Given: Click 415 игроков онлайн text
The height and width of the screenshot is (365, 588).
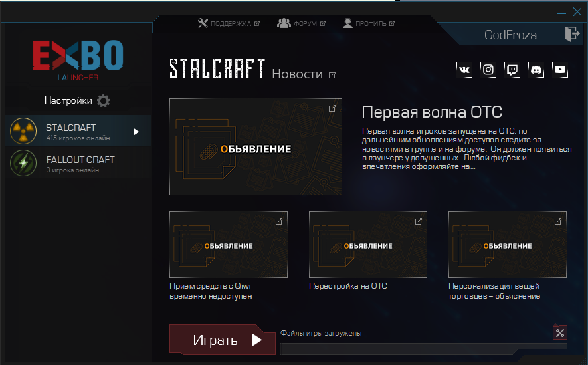Looking at the screenshot, I should click(78, 138).
